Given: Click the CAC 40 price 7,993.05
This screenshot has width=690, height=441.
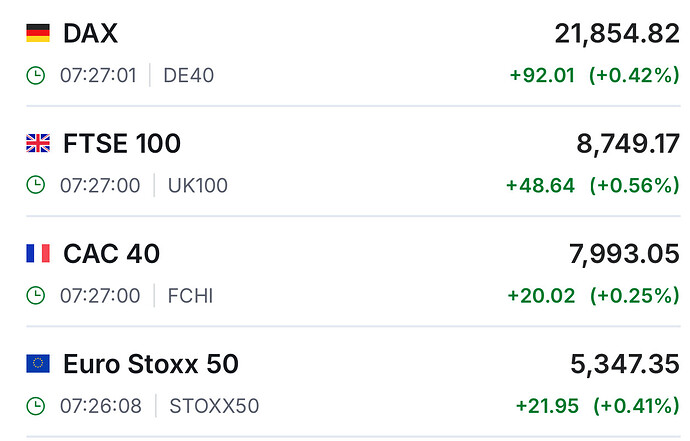Looking at the screenshot, I should [623, 254].
